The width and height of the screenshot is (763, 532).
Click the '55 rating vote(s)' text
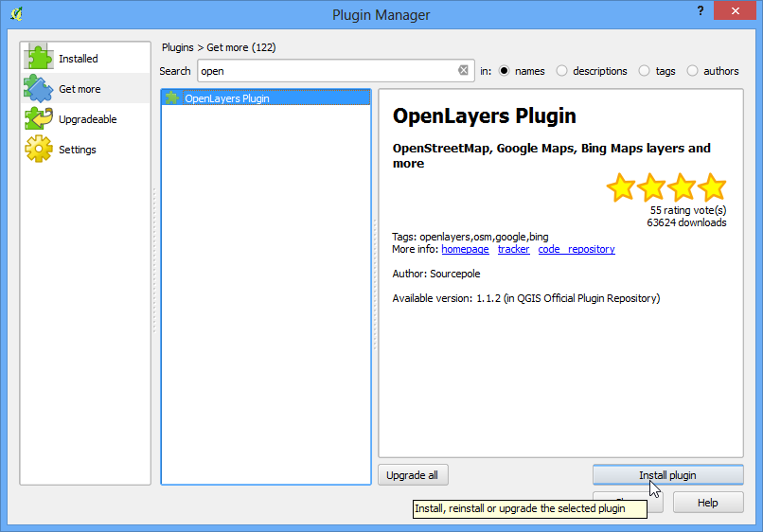click(688, 210)
